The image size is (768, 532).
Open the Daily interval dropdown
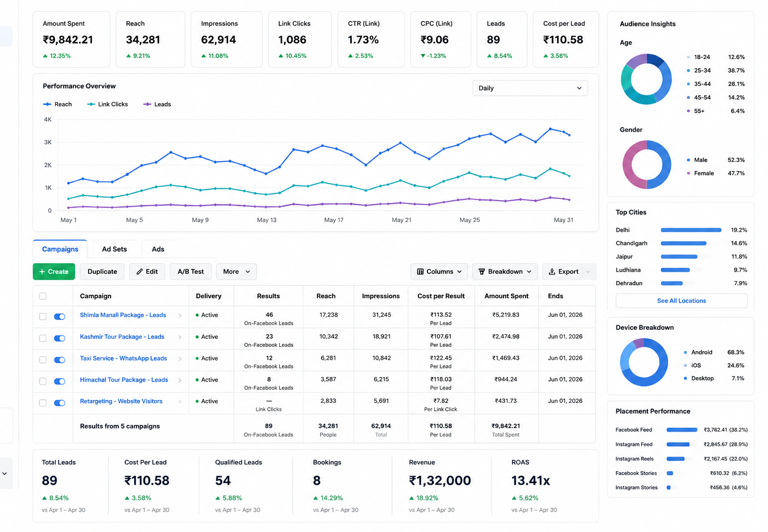click(x=530, y=88)
